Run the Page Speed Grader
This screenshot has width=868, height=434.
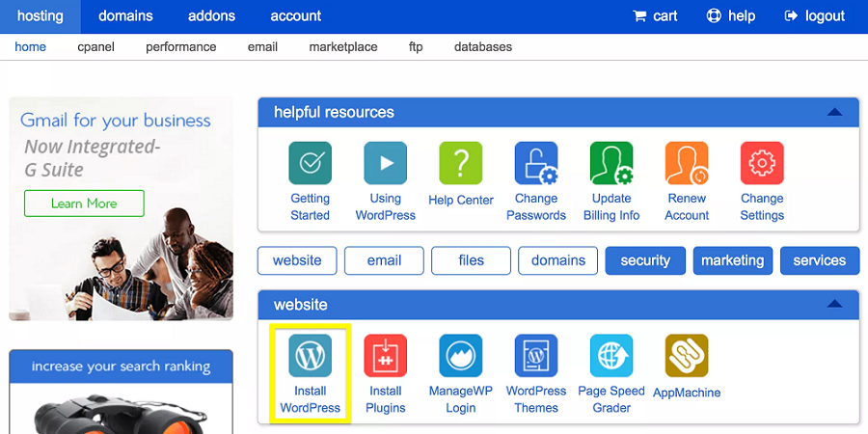611,356
